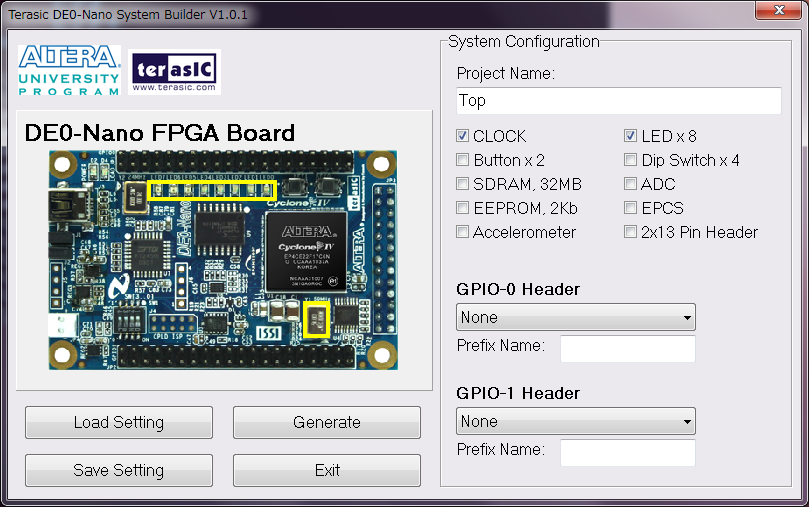This screenshot has height=507, width=809.
Task: Click the highlighted clock oscillator on board
Action: [317, 320]
